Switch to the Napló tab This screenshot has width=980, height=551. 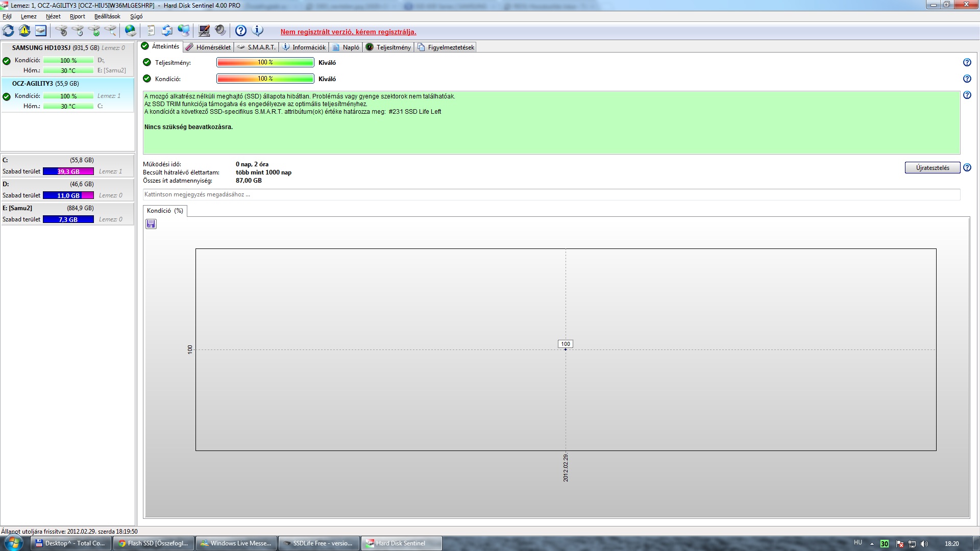point(346,47)
